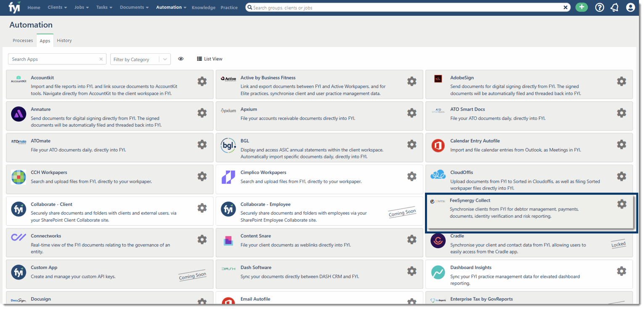Screen dimensions: 644x309
Task: Expand the Tasks menu
Action: [104, 7]
